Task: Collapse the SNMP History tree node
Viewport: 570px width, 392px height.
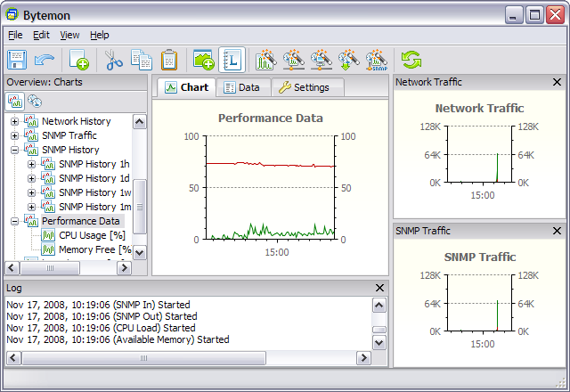Action: point(14,150)
